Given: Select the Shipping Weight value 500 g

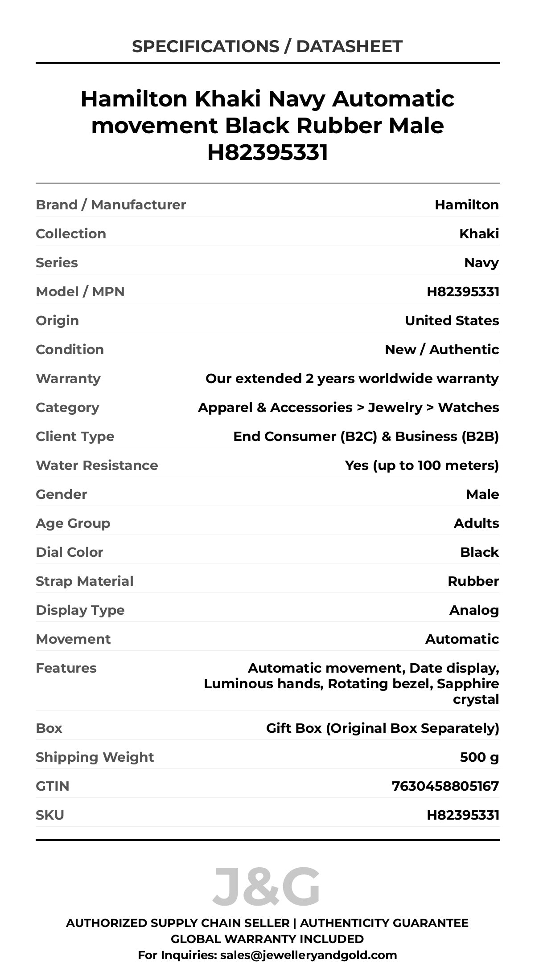Looking at the screenshot, I should coord(479,757).
